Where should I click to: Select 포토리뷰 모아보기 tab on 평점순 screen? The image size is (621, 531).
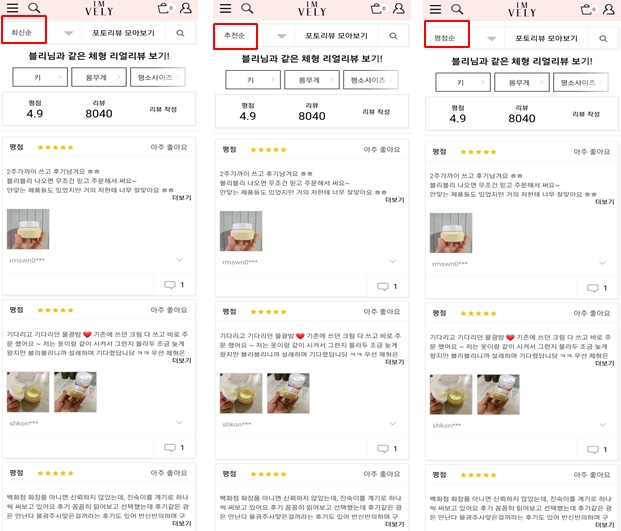[x=546, y=38]
